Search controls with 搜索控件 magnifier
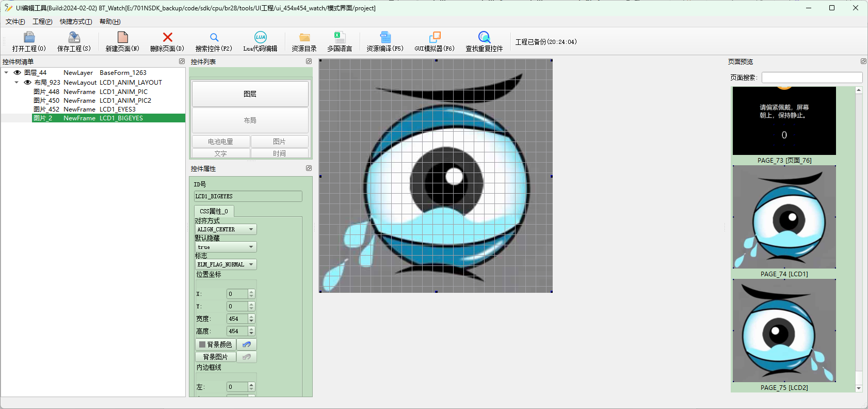The height and width of the screenshot is (409, 868). click(214, 41)
